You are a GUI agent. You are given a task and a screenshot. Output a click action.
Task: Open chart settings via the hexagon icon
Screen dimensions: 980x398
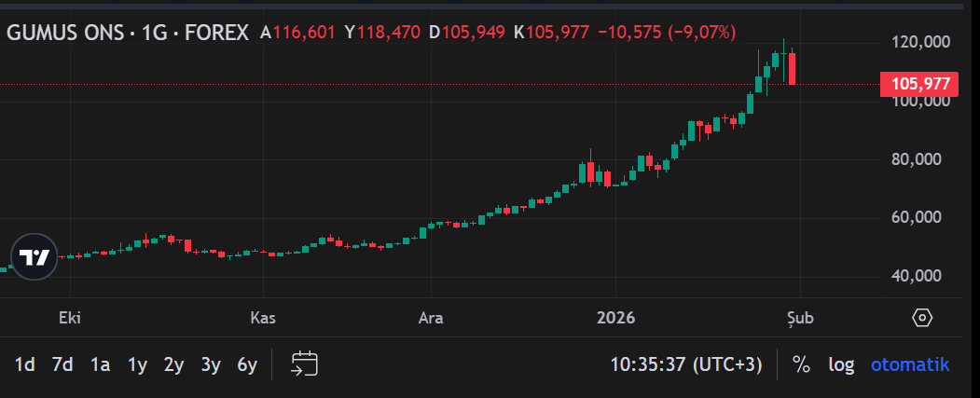coord(921,318)
